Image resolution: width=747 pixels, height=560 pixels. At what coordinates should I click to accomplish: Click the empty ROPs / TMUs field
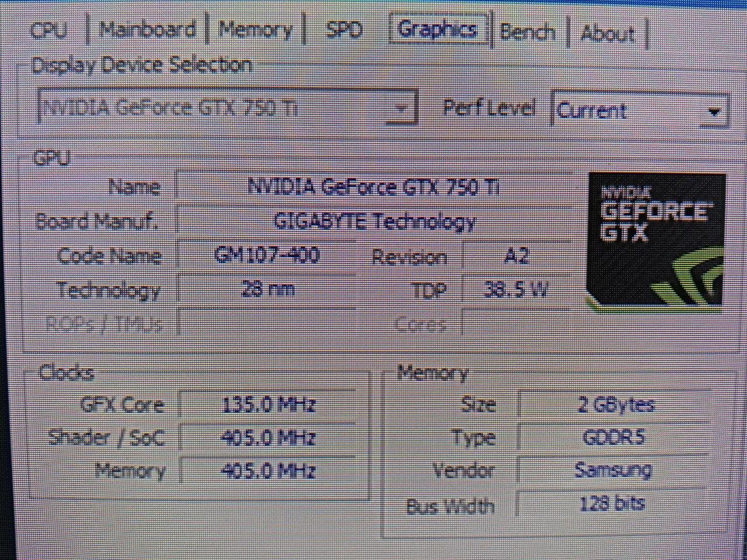[x=267, y=321]
